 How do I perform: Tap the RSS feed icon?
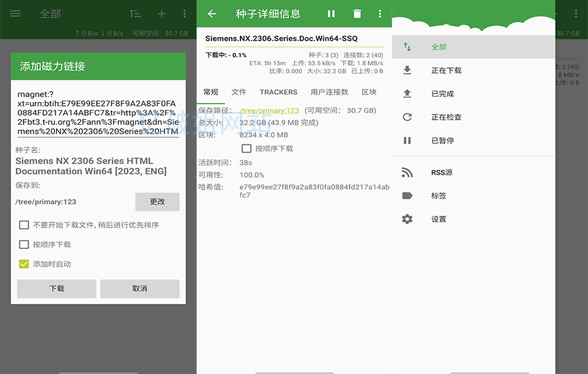point(407,172)
